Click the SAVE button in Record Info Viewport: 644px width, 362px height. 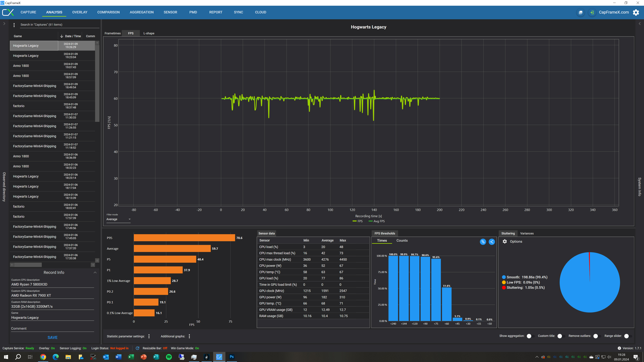[52, 337]
